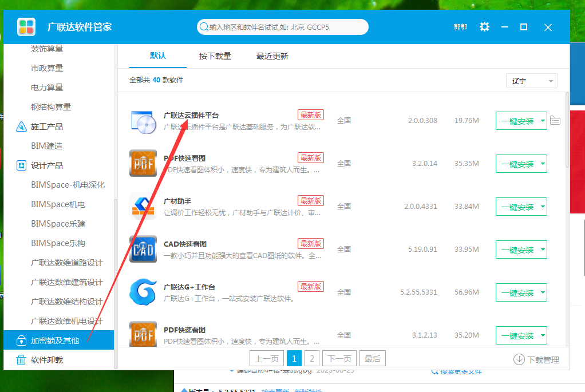The image size is (585, 392).
Task: Click the download arrow icon for 下载管理
Action: pyautogui.click(x=519, y=359)
